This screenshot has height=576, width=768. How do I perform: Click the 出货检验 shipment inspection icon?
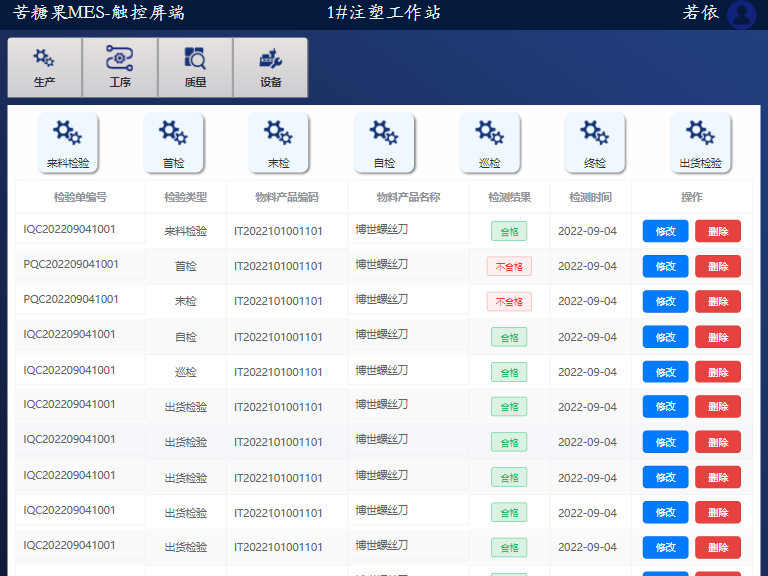[x=700, y=142]
